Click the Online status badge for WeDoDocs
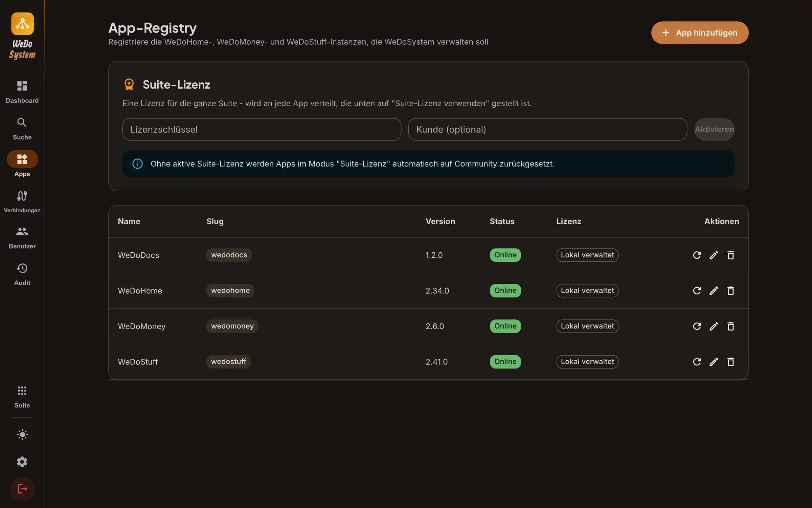 coord(505,255)
